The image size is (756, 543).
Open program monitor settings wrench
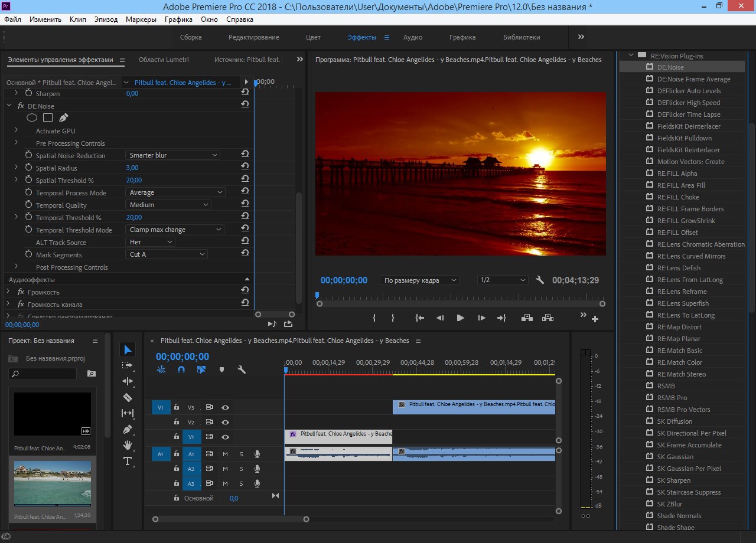[540, 280]
